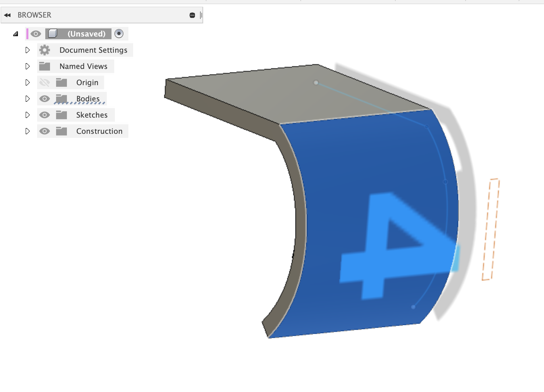The height and width of the screenshot is (392, 544).
Task: Toggle visibility eye of (Unsaved) component
Action: pos(36,34)
